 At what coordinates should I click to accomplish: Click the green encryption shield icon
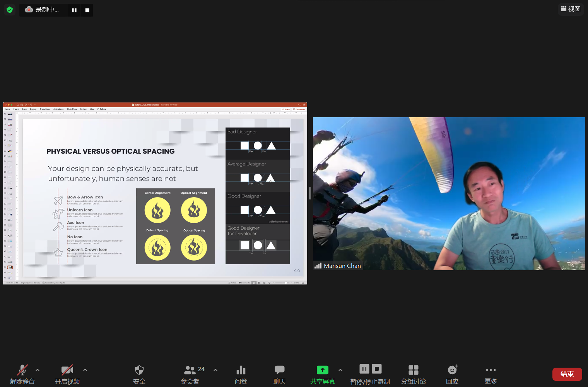pos(10,10)
